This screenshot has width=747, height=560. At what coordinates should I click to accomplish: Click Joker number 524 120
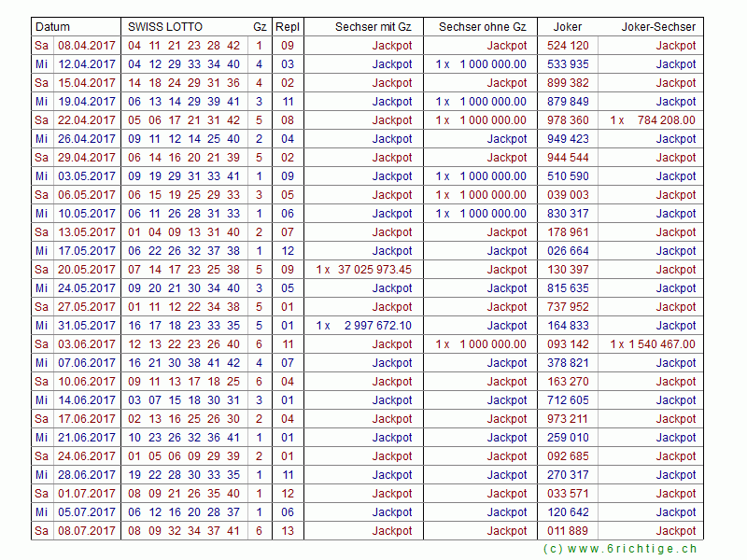pyautogui.click(x=568, y=46)
